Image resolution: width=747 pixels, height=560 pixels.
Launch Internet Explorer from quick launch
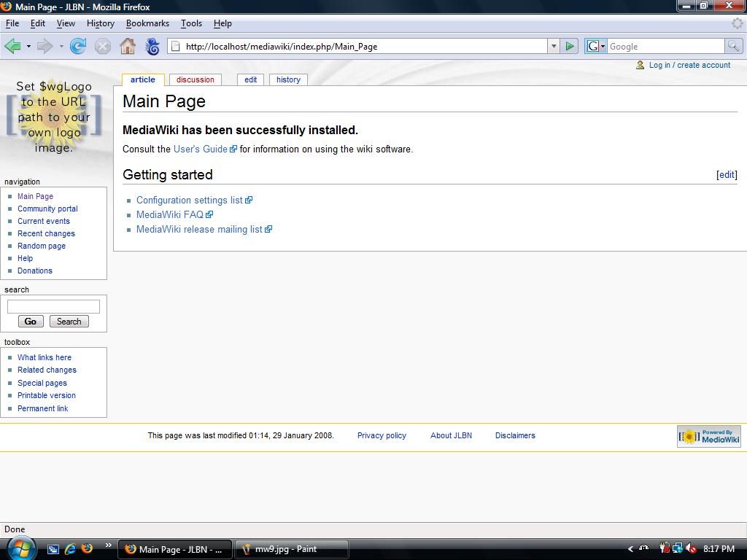coord(71,549)
